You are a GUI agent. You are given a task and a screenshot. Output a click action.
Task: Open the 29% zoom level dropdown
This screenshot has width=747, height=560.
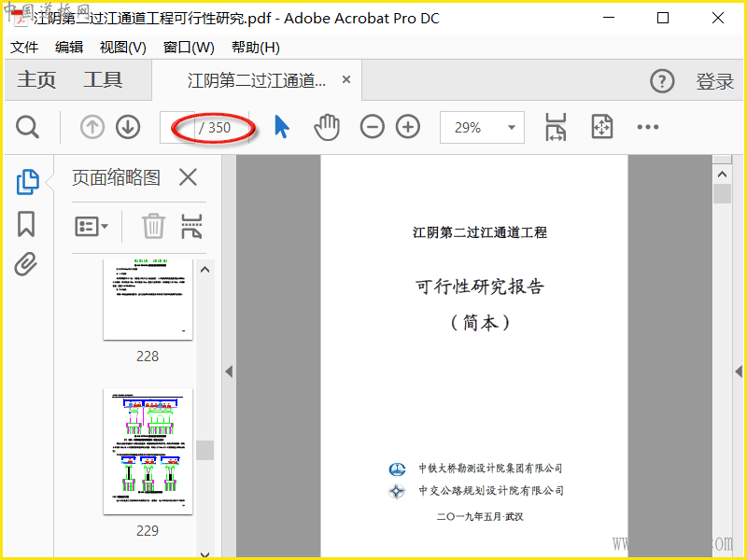[x=482, y=127]
